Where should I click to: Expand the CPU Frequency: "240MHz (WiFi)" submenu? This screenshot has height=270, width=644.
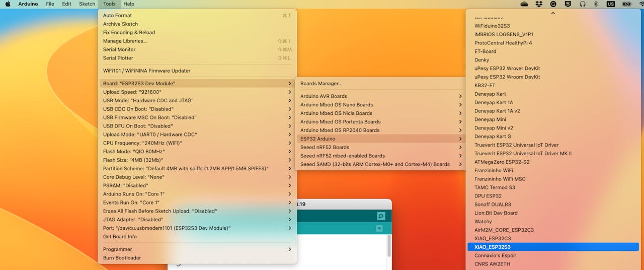coord(197,143)
